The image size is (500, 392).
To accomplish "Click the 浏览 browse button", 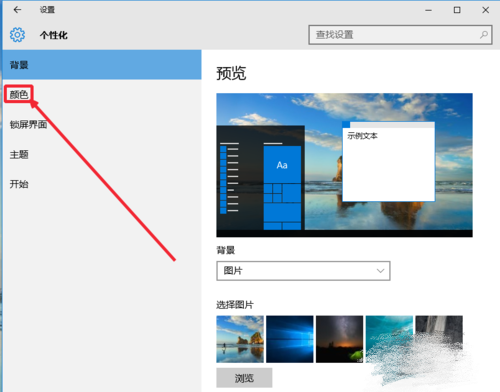I will tap(244, 378).
